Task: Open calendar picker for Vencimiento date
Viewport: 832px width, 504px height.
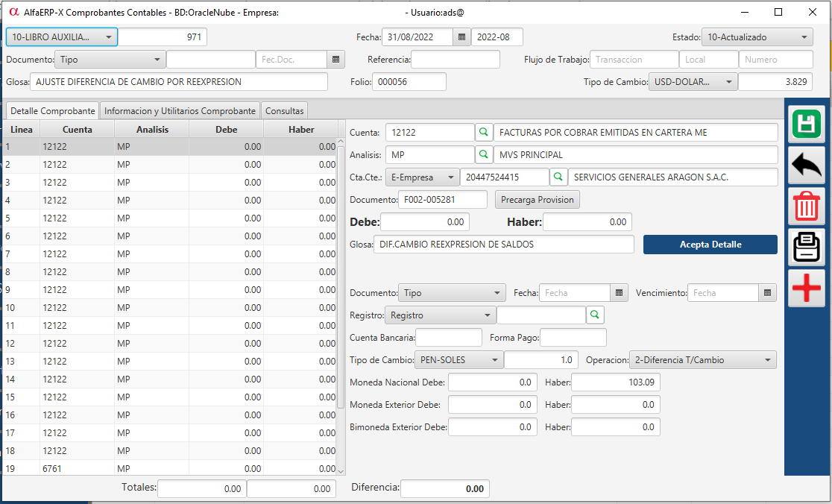Action: [x=768, y=293]
